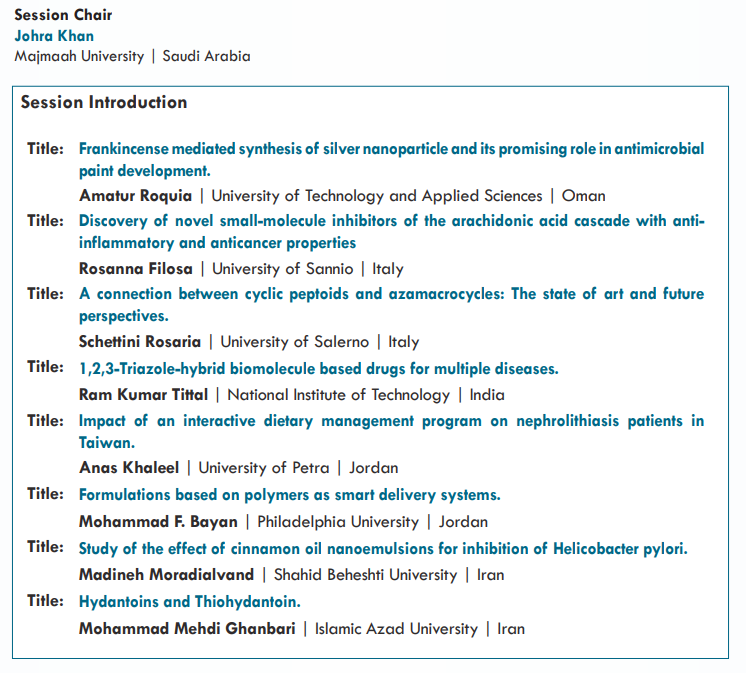
Task: Open the Hydantoins and Thiohydantoin title
Action: coord(189,602)
